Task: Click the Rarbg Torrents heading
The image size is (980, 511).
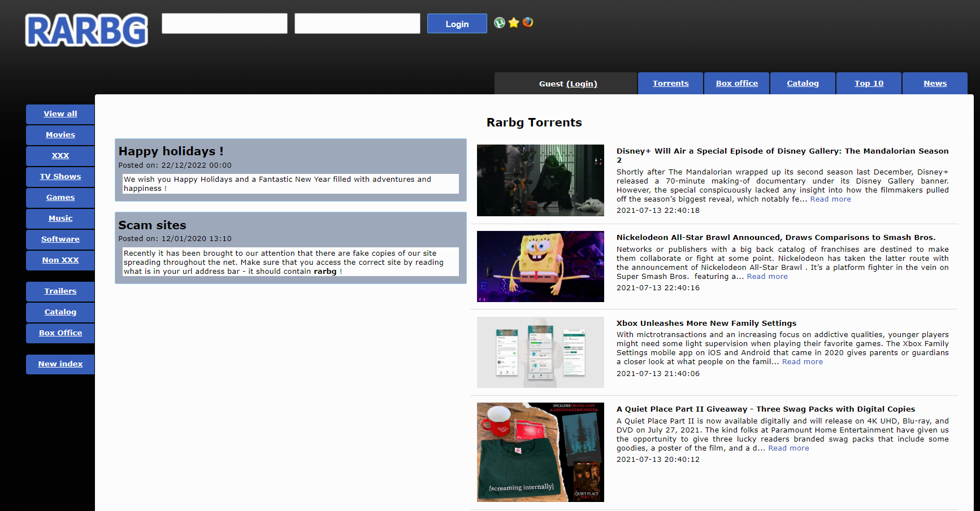Action: pos(534,123)
